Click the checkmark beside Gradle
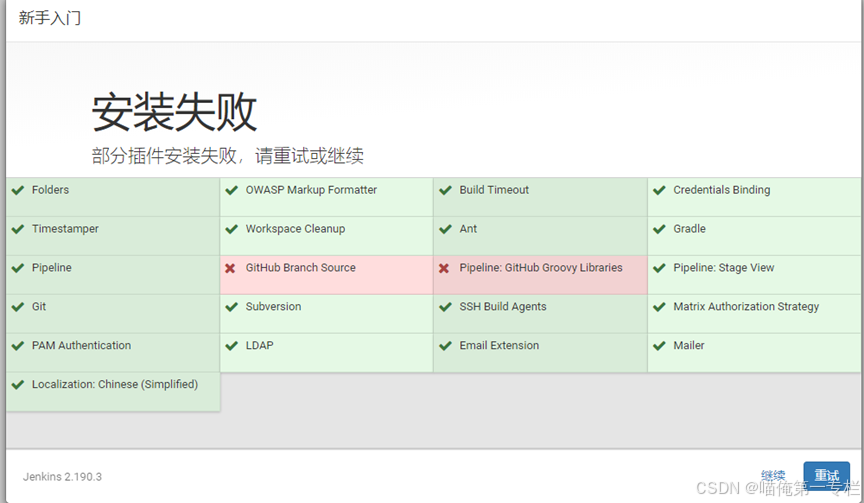 659,229
